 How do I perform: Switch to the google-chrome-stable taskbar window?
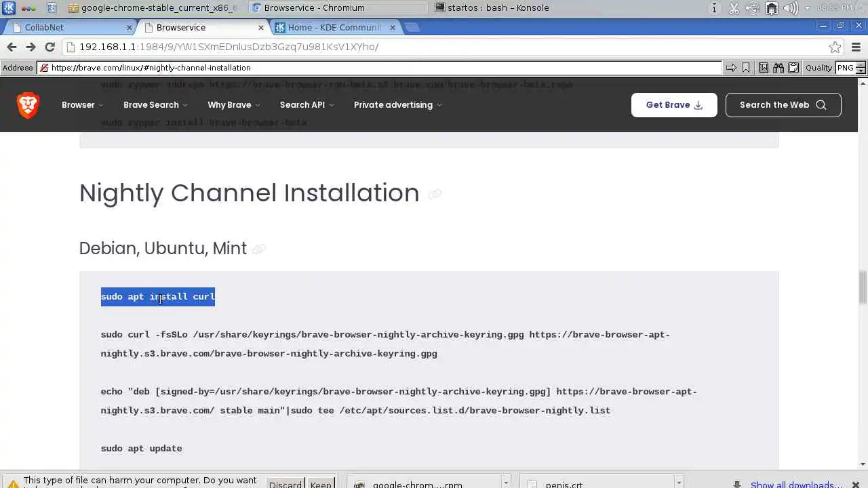point(154,8)
